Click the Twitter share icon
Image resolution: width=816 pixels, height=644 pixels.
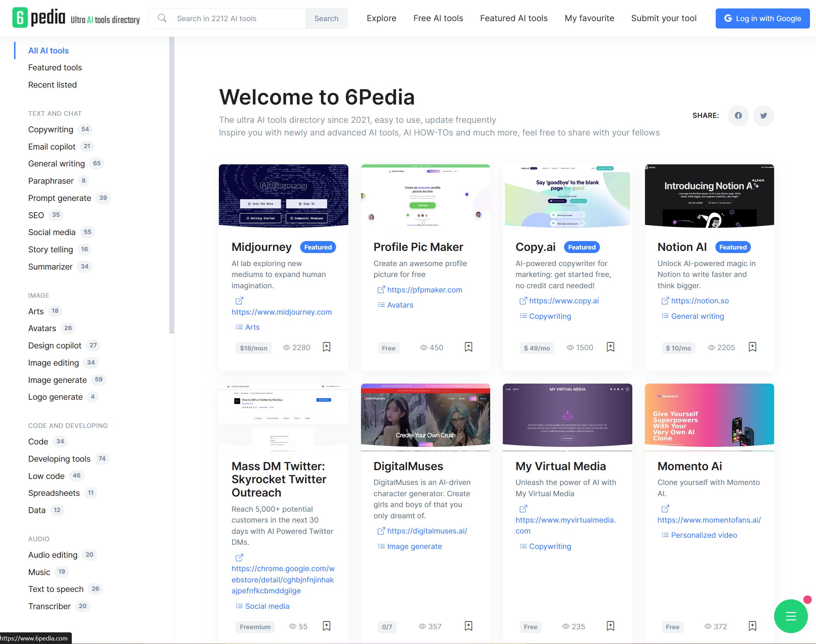(x=764, y=116)
